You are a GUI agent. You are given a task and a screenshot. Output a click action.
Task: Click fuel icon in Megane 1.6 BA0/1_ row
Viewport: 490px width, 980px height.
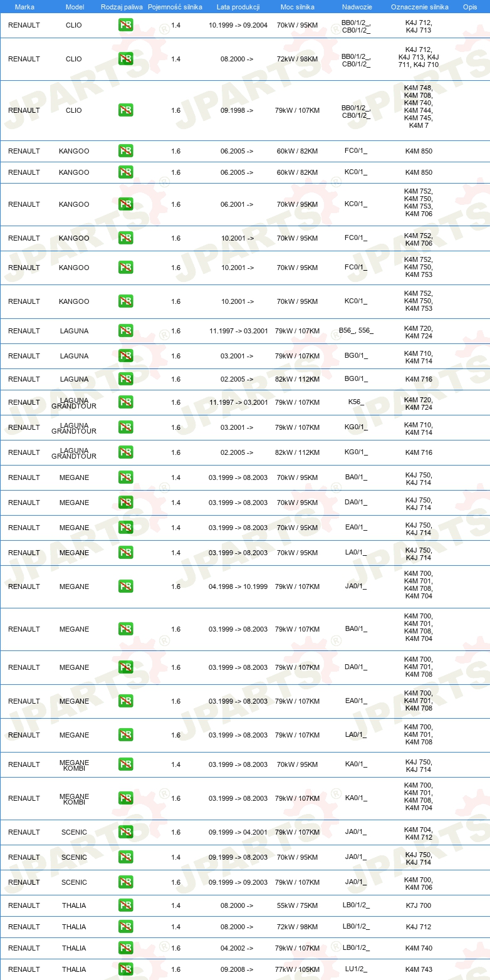point(125,629)
